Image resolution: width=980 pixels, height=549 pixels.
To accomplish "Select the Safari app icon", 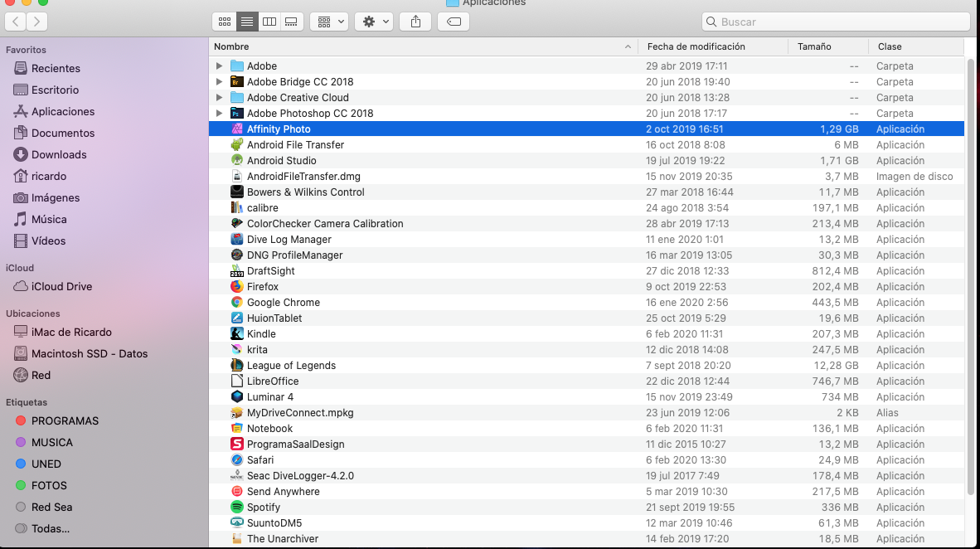I will pyautogui.click(x=237, y=460).
